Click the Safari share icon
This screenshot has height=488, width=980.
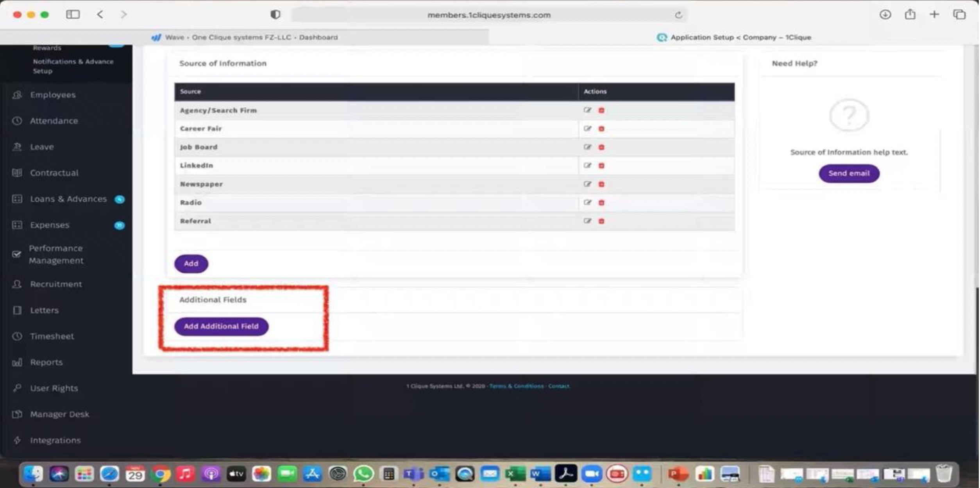click(x=910, y=15)
